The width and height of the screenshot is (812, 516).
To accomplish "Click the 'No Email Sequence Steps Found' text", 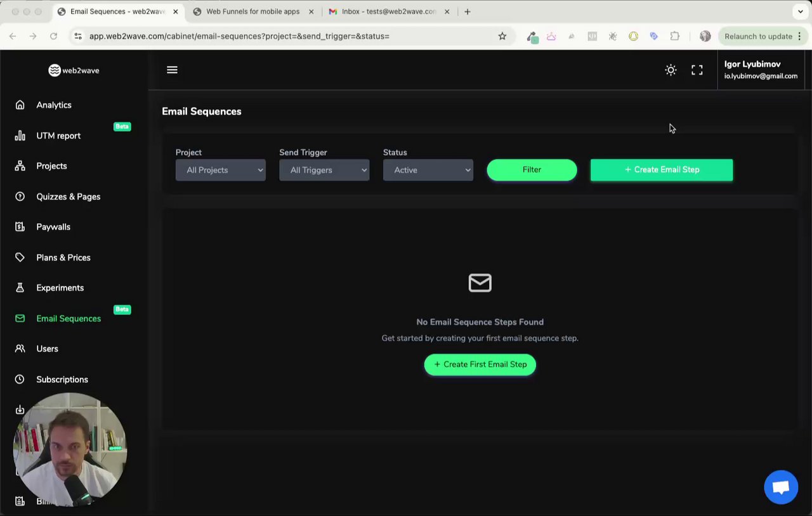I will tap(480, 322).
